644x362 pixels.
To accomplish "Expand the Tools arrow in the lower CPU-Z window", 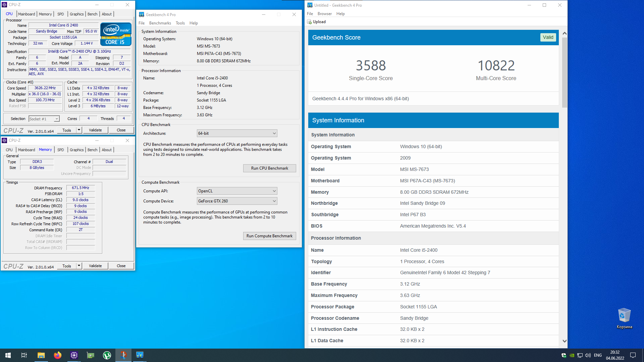I will pos(79,266).
